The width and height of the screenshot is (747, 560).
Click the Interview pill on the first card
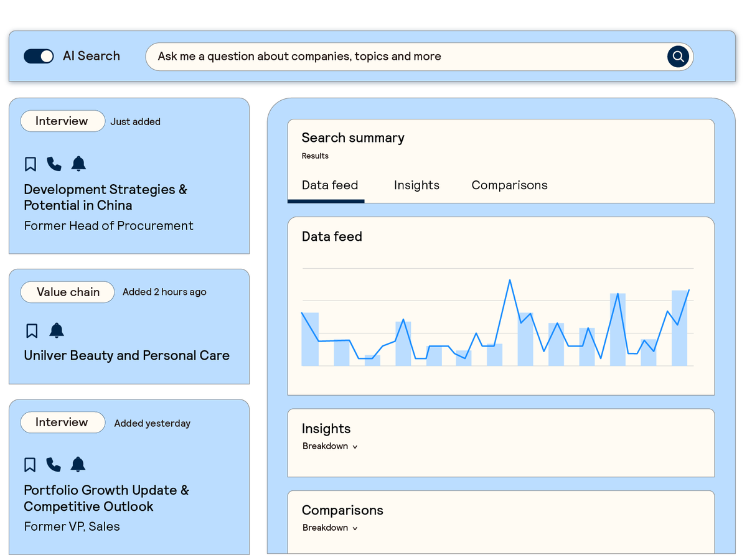coord(62,121)
